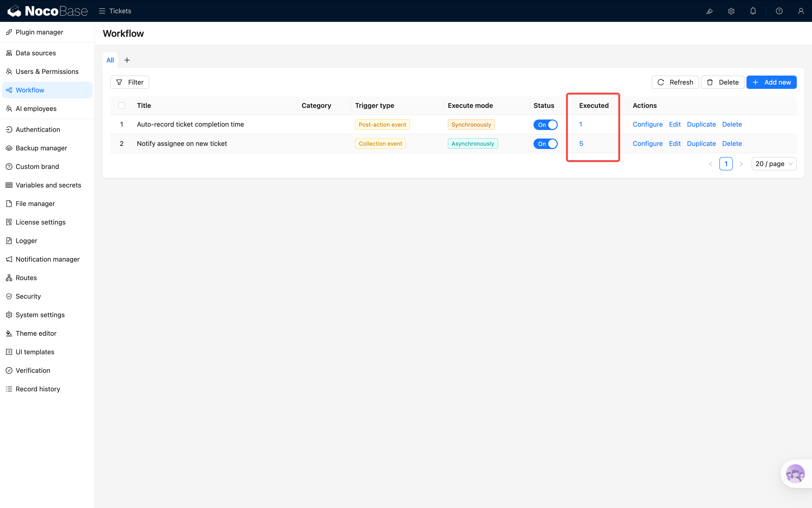Disable the Auto-record ticket completion time workflow
This screenshot has height=508, width=812.
545,124
